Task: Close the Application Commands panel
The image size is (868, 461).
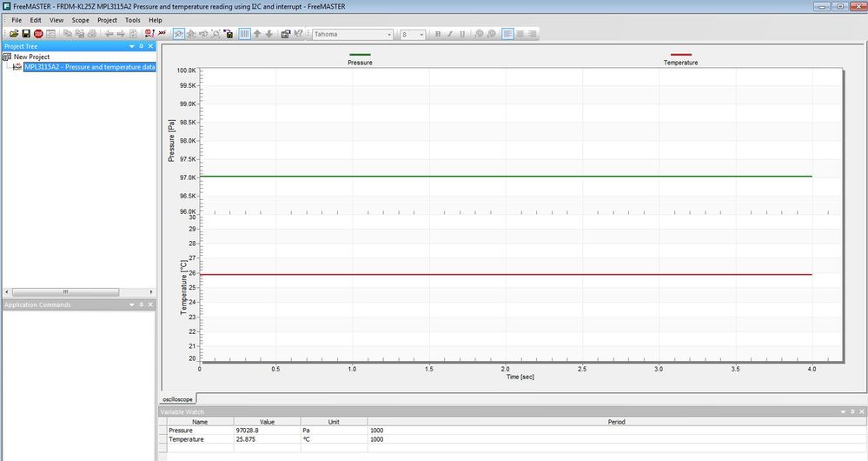Action: [x=150, y=304]
